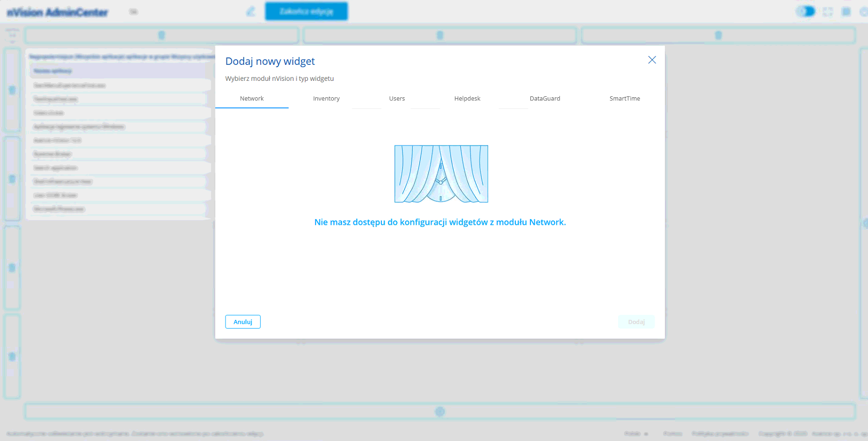868x441 pixels.
Task: Click the icon in the bottom widget slot
Action: (x=440, y=412)
